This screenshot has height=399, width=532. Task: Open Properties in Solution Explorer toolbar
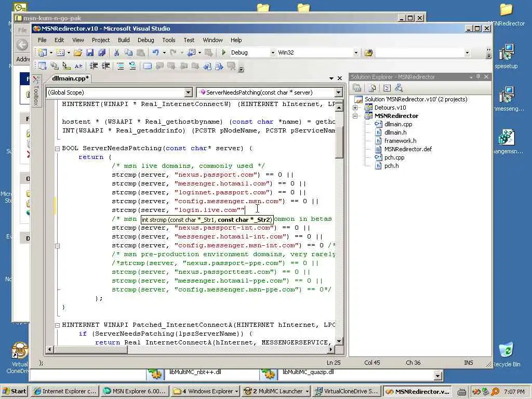point(357,88)
